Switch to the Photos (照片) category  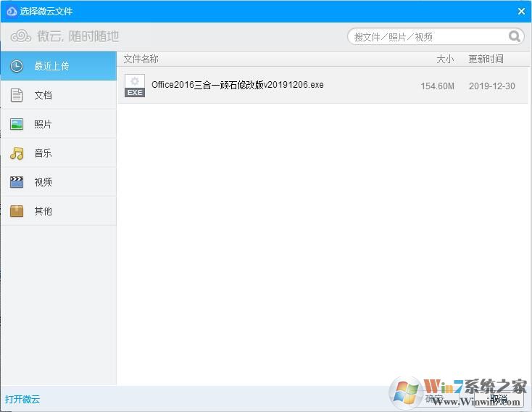point(59,124)
